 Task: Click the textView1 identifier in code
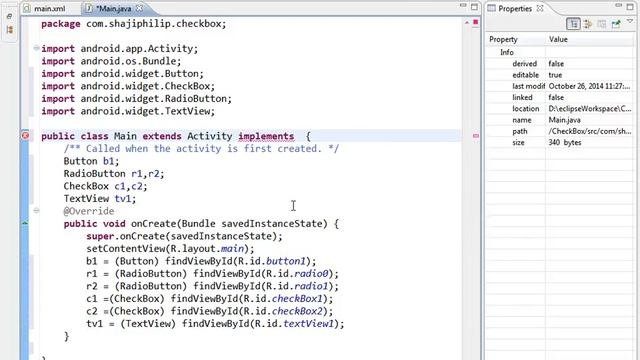309,324
